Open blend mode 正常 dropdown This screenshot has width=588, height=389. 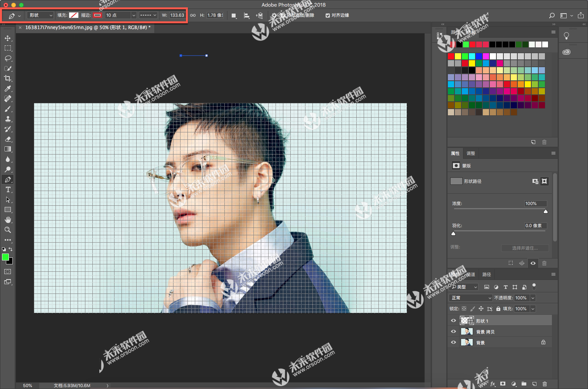coord(471,298)
